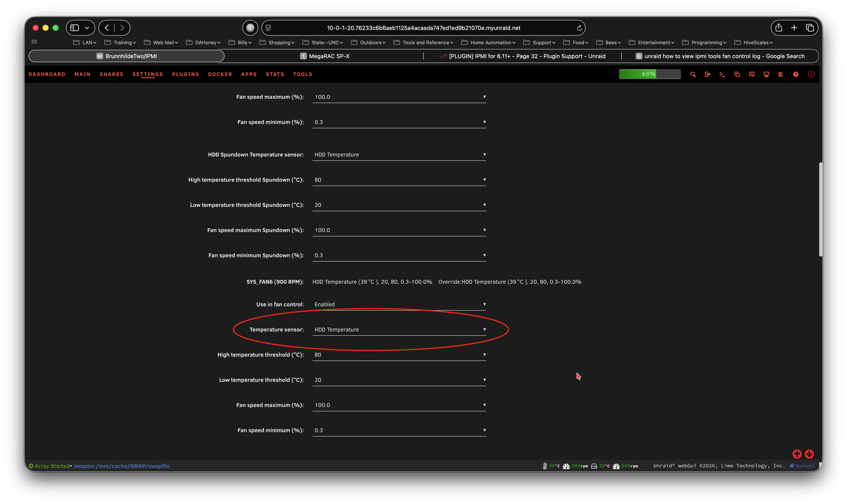Go forward with Safari forward arrow
The width and height of the screenshot is (847, 504).
(122, 28)
